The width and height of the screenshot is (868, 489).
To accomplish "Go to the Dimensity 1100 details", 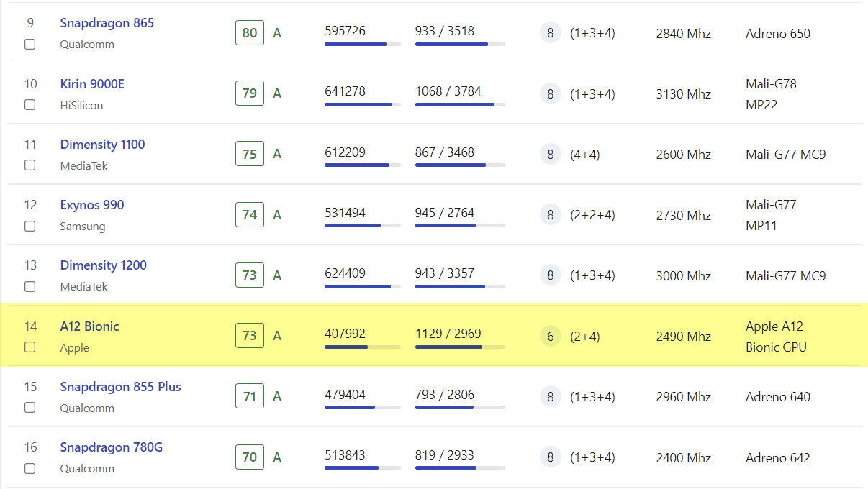I will pyautogui.click(x=103, y=145).
